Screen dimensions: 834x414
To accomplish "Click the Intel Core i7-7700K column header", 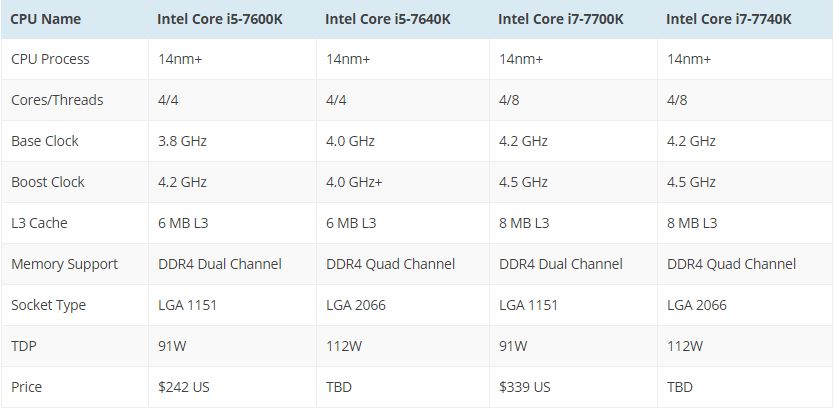I will 561,18.
